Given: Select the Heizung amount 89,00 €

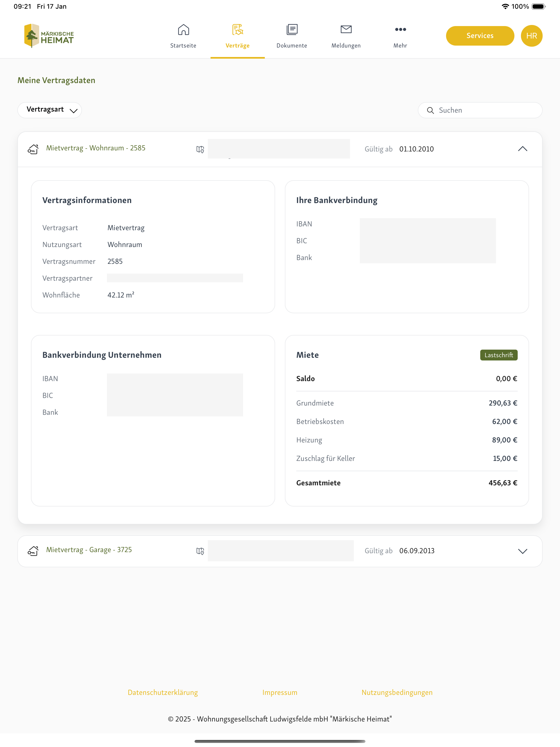Looking at the screenshot, I should click(504, 440).
